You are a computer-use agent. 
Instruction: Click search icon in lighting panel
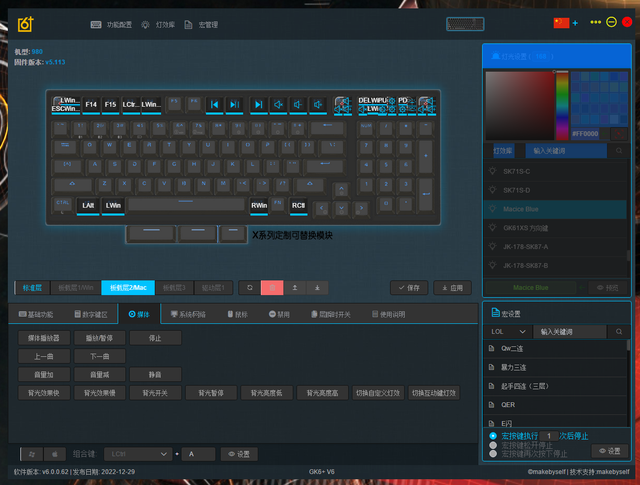[619, 151]
